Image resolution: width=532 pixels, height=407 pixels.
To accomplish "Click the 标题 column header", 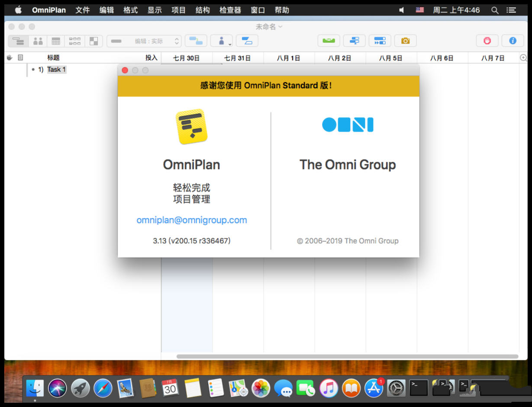I will coord(53,58).
